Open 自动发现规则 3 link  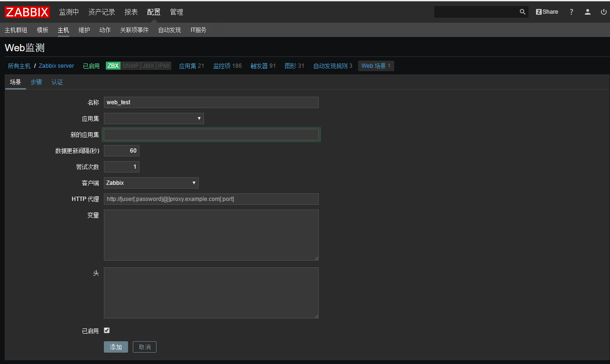click(333, 66)
